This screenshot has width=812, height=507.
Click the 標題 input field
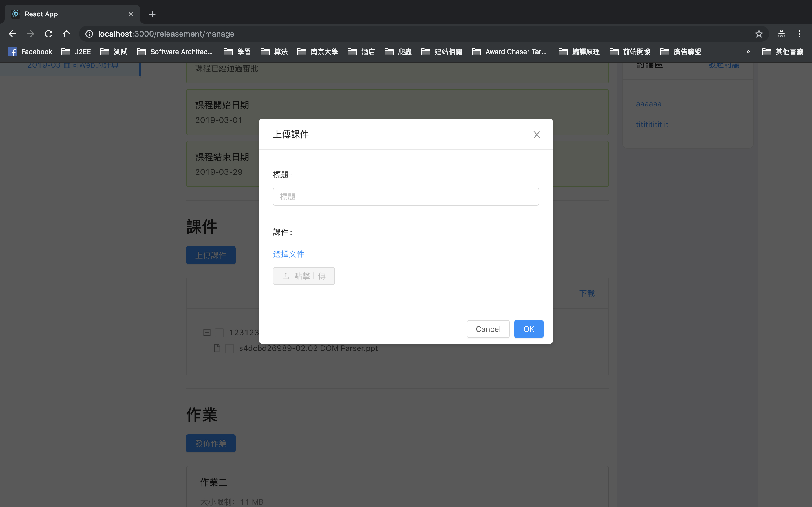click(406, 197)
